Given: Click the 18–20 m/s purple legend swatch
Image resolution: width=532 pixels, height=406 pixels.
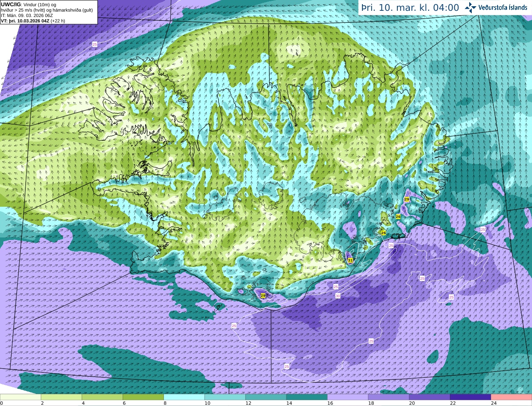Looking at the screenshot, I should (389, 397).
